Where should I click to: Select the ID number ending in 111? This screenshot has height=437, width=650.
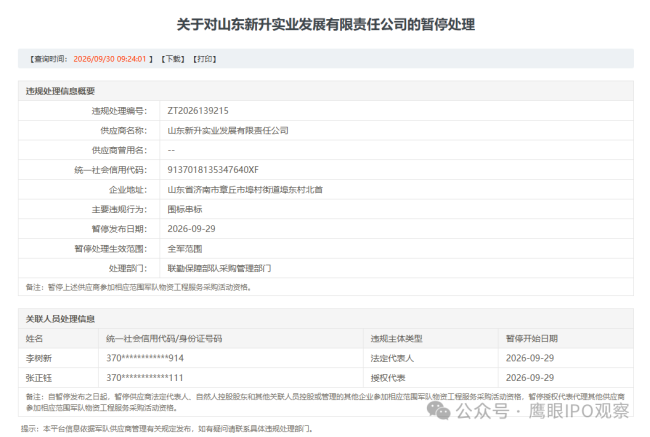pos(145,378)
